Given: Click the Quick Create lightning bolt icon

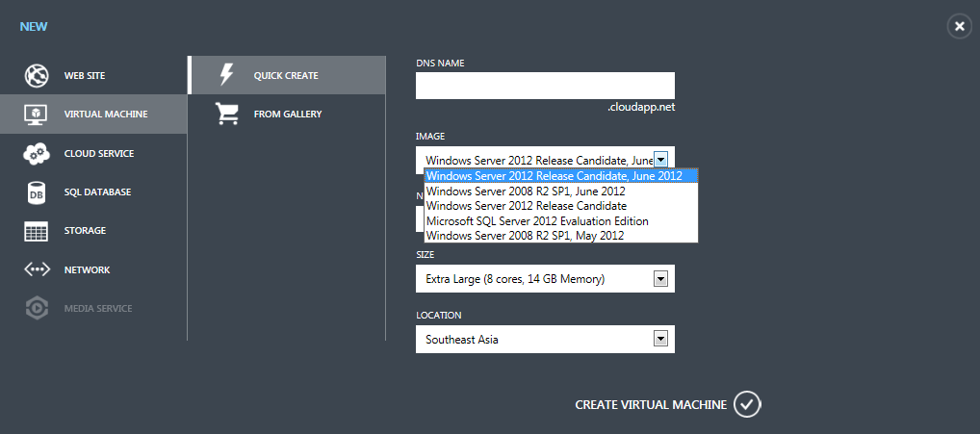Looking at the screenshot, I should pos(226,75).
